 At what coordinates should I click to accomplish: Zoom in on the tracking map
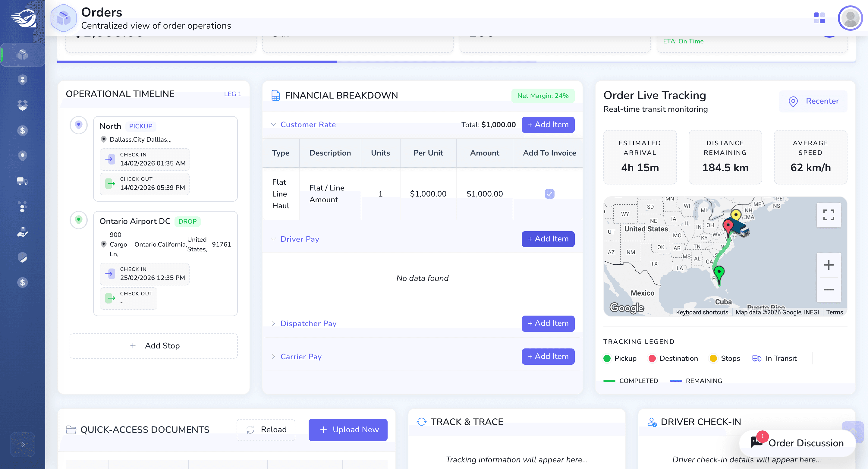click(x=829, y=265)
